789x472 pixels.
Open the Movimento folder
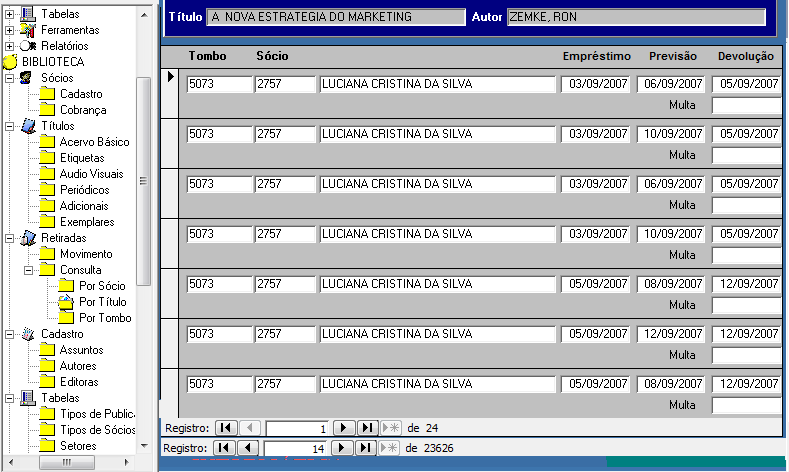point(76,254)
